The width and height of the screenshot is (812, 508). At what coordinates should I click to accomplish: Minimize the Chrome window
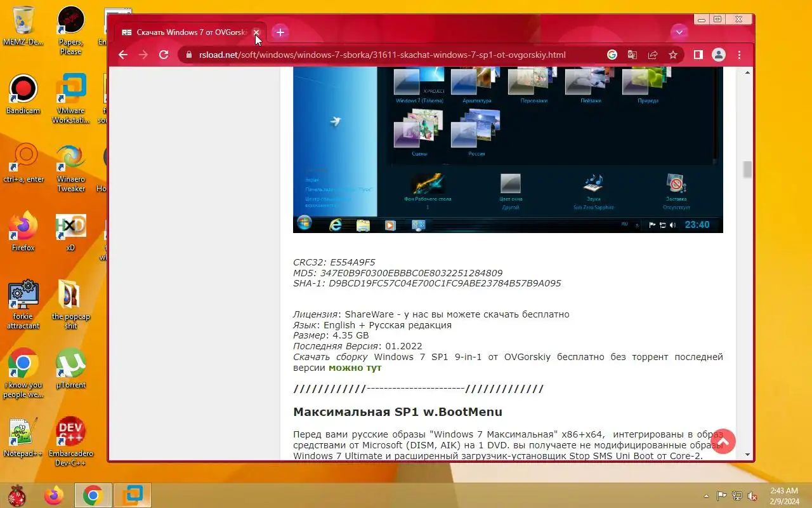(x=702, y=19)
